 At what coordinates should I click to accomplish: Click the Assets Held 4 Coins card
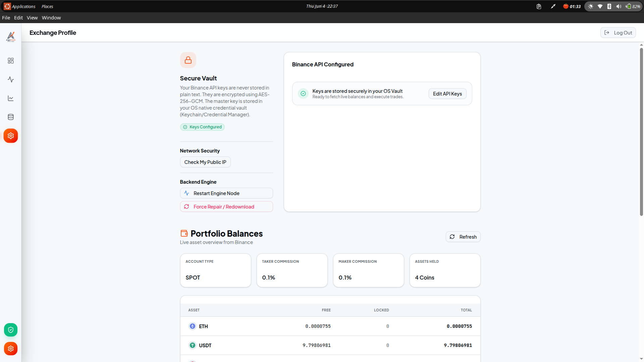tap(445, 270)
